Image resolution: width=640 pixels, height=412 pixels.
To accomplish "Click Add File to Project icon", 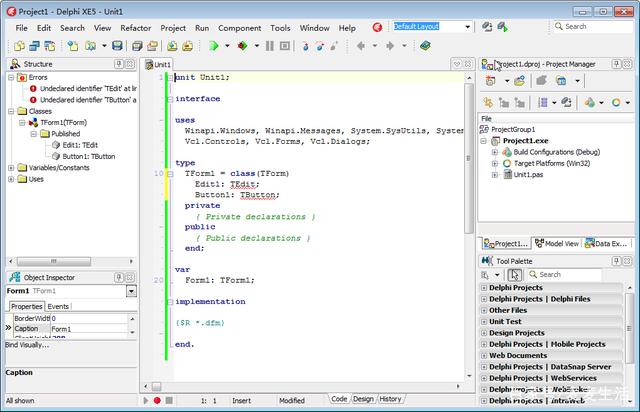I will [x=172, y=46].
